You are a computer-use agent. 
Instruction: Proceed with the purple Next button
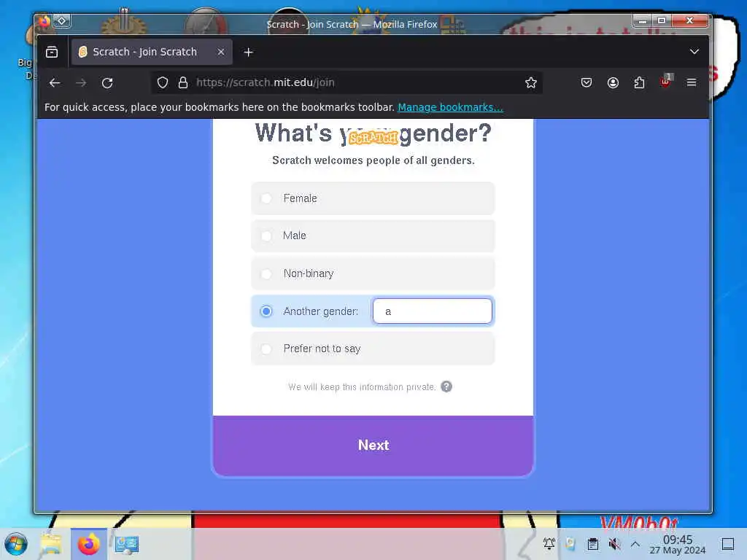pos(373,446)
